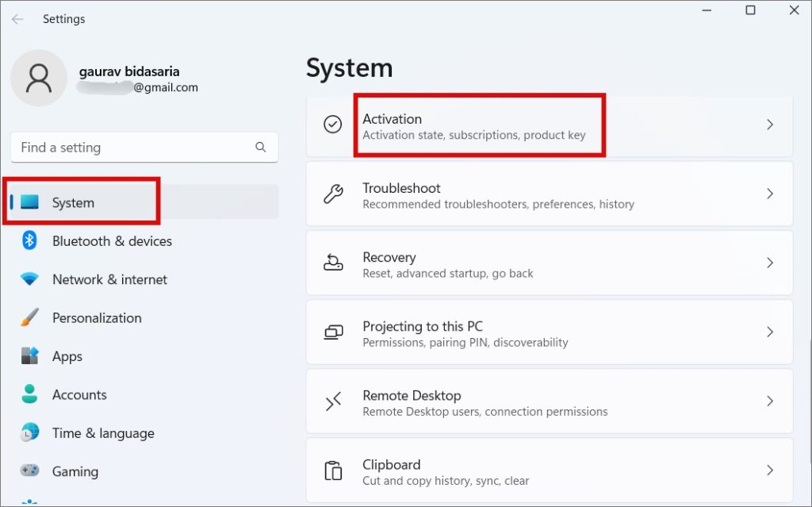Click the @gmail.com account email text
Image resolution: width=812 pixels, height=507 pixels.
click(166, 87)
